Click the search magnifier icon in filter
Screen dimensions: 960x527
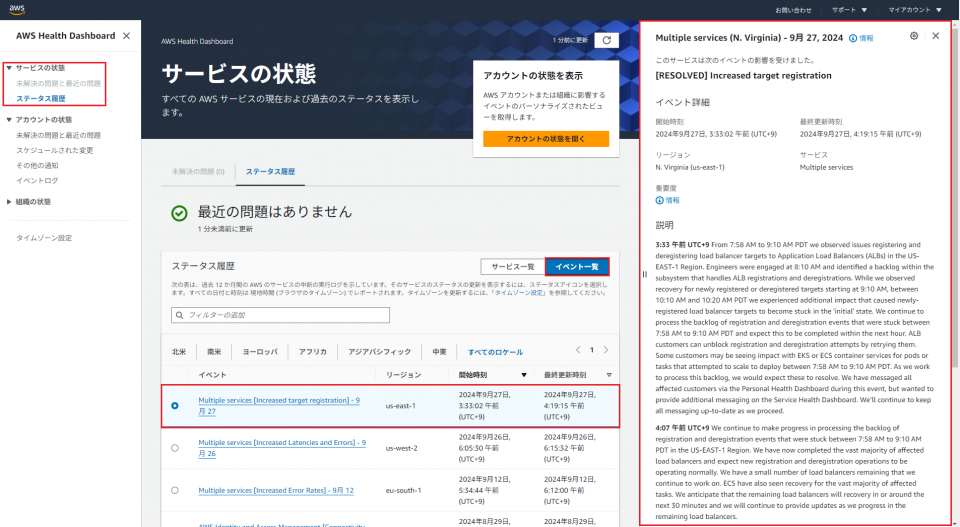point(179,315)
